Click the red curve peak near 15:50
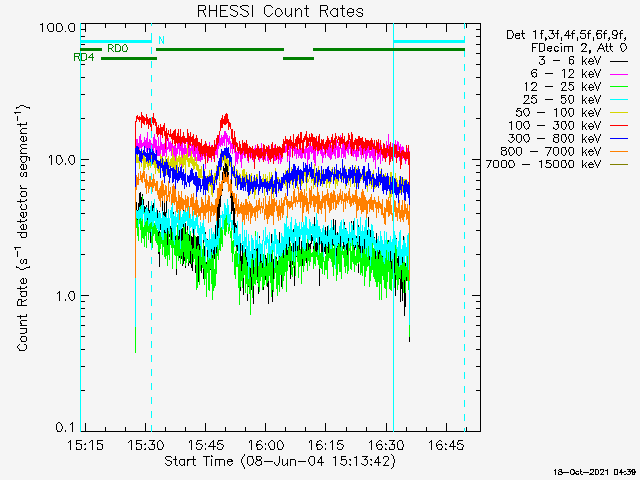This screenshot has height=480, width=640. click(x=225, y=118)
